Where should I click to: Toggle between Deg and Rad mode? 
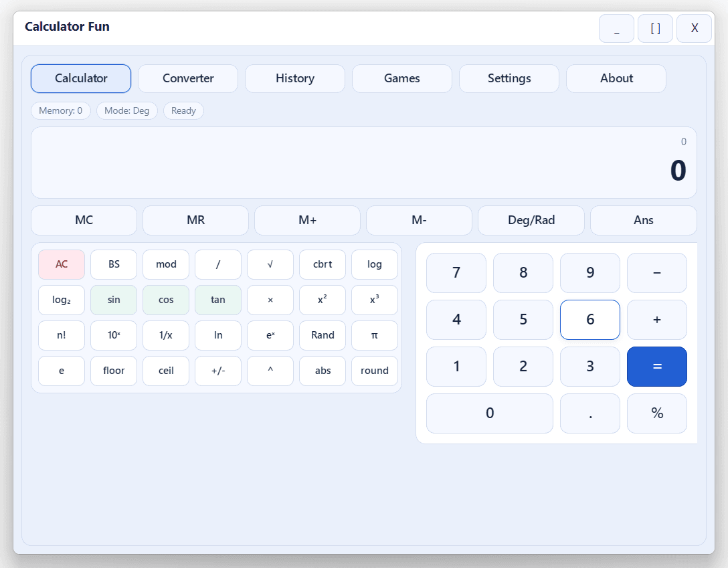[531, 220]
